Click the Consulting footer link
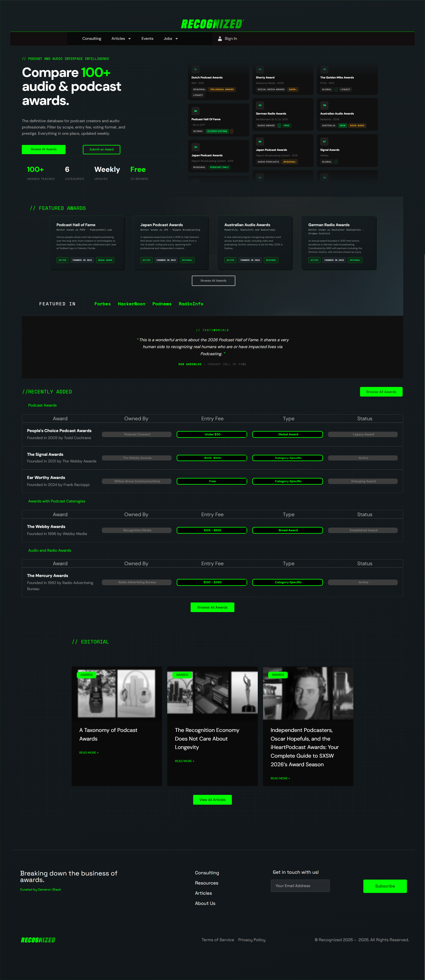425x980 pixels. [x=207, y=873]
